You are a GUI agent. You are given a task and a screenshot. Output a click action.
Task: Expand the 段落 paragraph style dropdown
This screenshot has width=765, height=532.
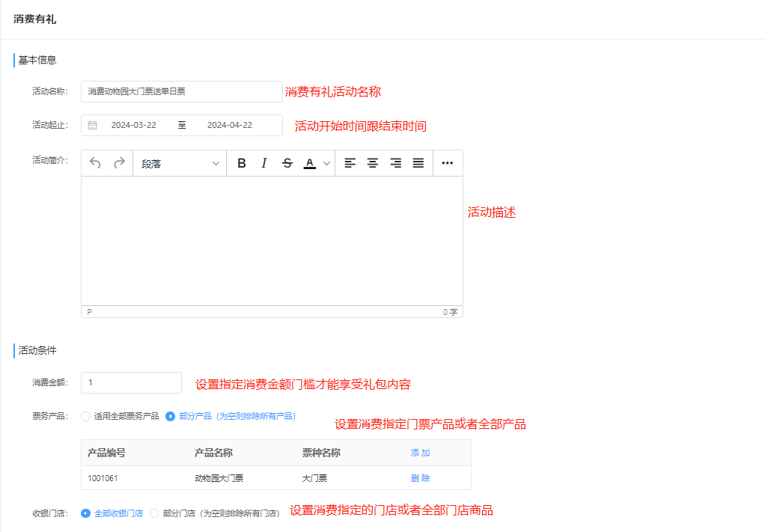(x=180, y=163)
